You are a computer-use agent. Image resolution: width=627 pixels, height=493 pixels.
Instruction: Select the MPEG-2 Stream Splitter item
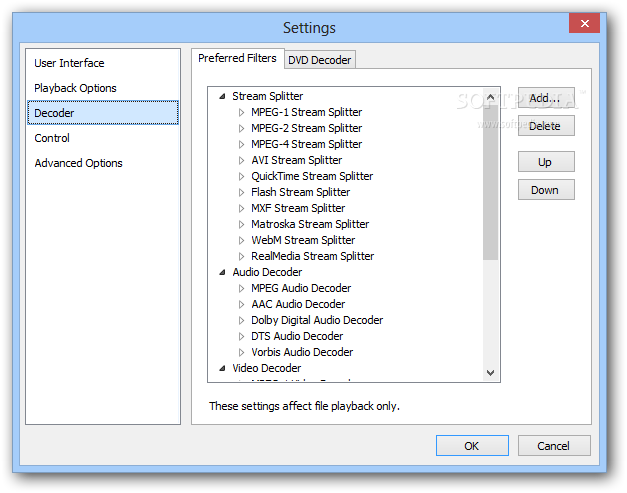[306, 128]
